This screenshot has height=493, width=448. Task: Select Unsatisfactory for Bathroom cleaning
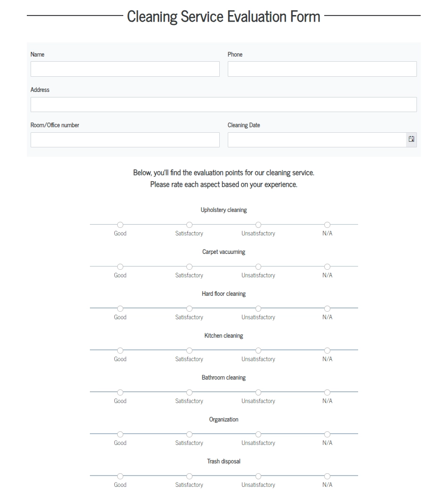click(x=258, y=392)
